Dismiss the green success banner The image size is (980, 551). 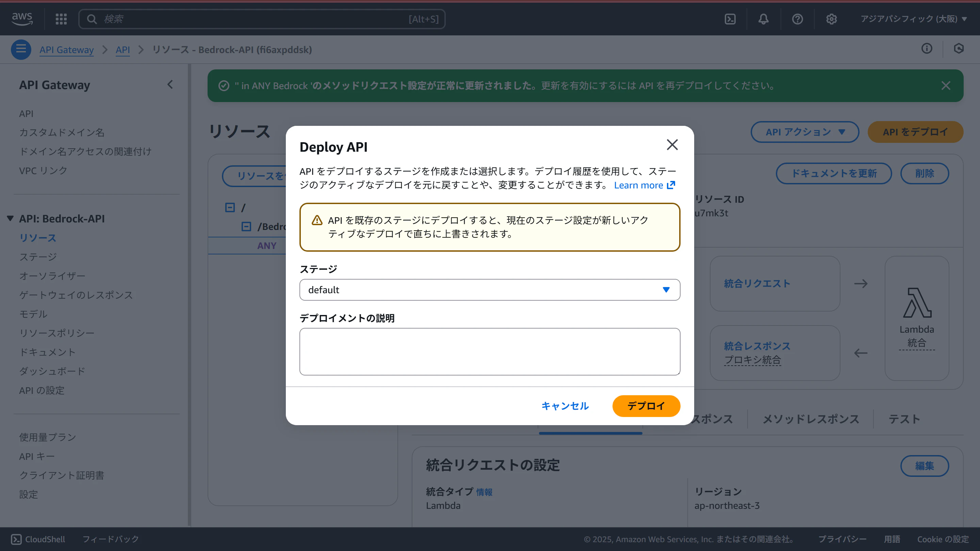click(x=946, y=86)
